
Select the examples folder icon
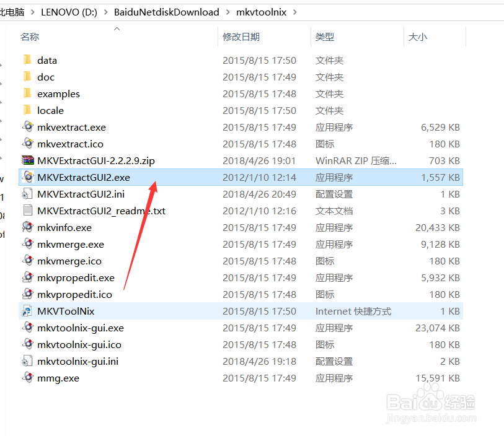point(28,94)
